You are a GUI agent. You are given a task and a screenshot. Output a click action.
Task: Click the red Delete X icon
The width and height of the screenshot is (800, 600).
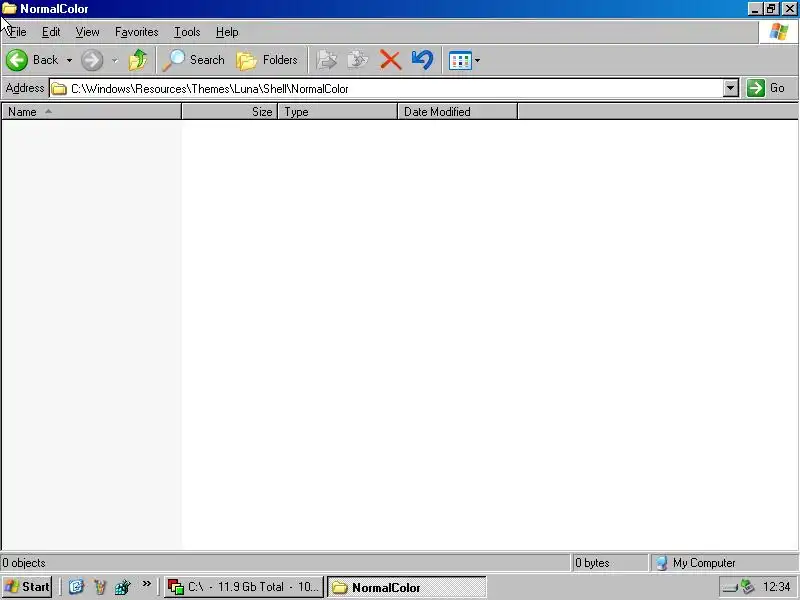[x=390, y=60]
